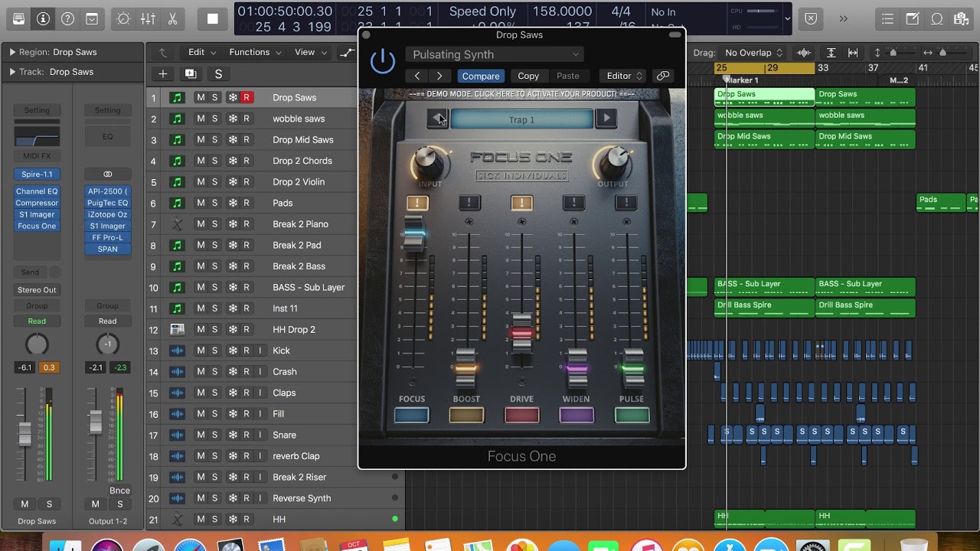This screenshot has height=551, width=980.
Task: Toggle the global Solo S button
Action: [x=218, y=73]
